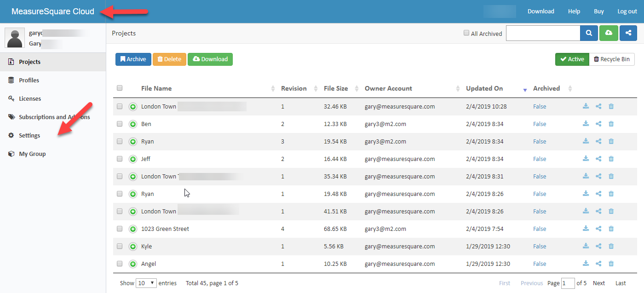The image size is (644, 293).
Task: Check the Ryan revision 3 row checkbox
Action: tap(120, 141)
